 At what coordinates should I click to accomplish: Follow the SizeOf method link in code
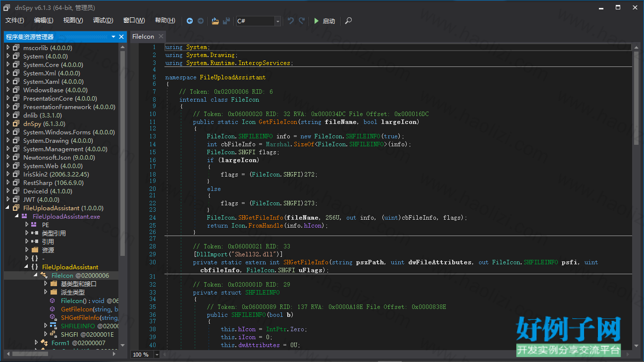point(305,144)
